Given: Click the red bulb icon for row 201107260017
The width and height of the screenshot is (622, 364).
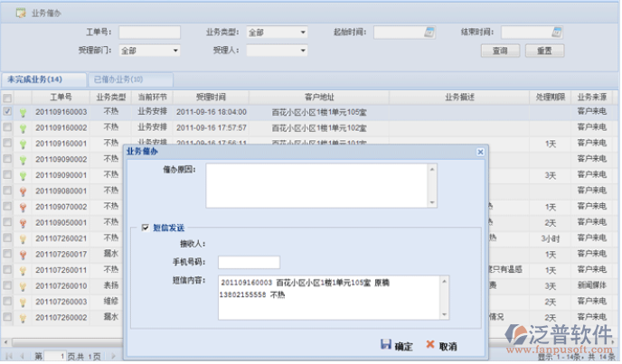Looking at the screenshot, I should pos(23,255).
